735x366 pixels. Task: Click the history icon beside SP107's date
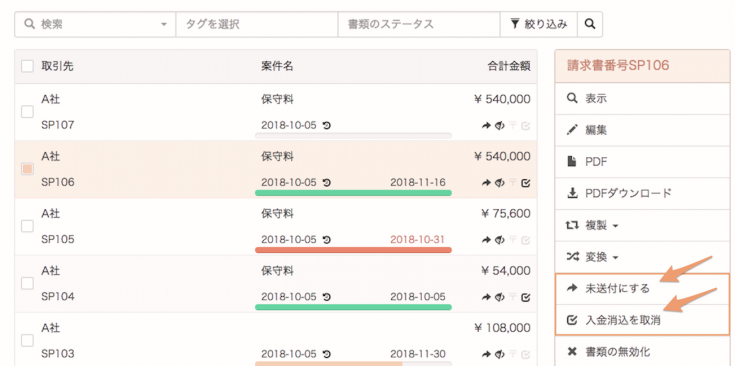pyautogui.click(x=327, y=125)
